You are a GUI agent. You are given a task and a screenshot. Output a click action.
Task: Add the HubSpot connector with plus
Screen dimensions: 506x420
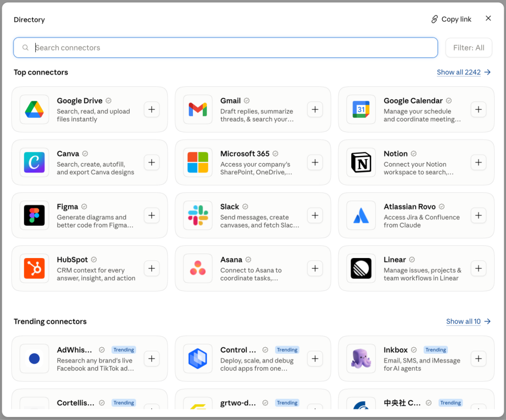coord(152,268)
